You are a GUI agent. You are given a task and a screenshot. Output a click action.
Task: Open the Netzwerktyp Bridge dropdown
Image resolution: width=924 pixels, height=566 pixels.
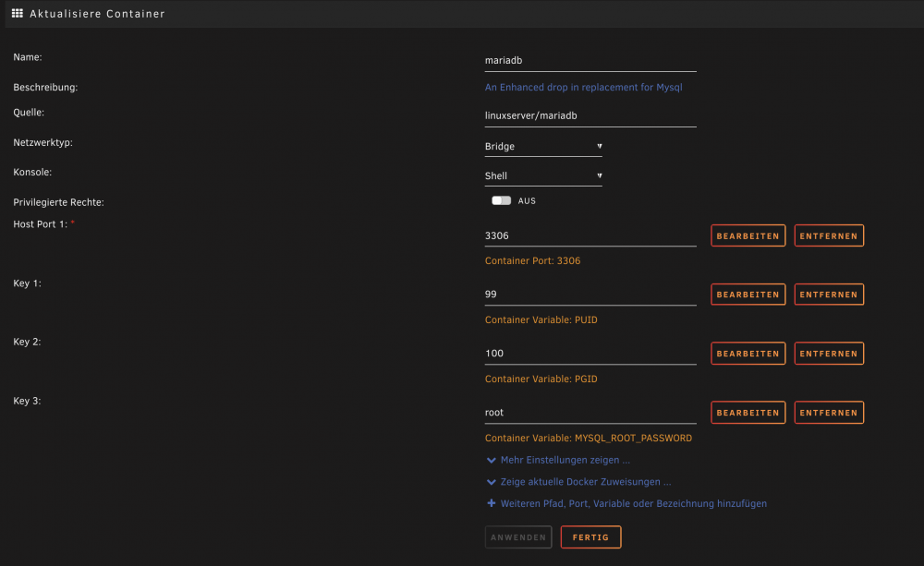click(543, 146)
